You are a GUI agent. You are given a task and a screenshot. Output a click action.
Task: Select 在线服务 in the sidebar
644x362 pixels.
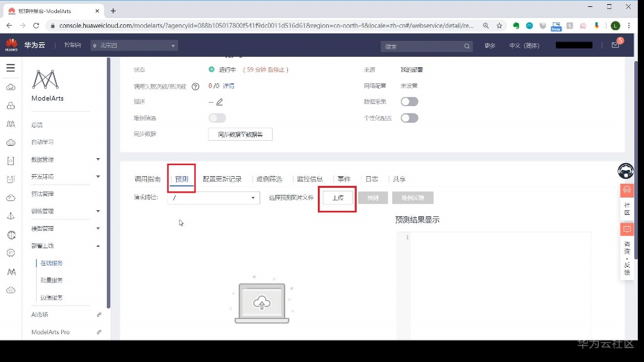click(x=51, y=263)
